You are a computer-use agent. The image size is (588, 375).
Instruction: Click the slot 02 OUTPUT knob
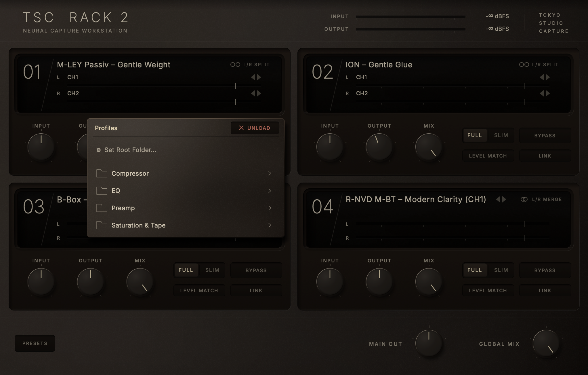(x=379, y=147)
